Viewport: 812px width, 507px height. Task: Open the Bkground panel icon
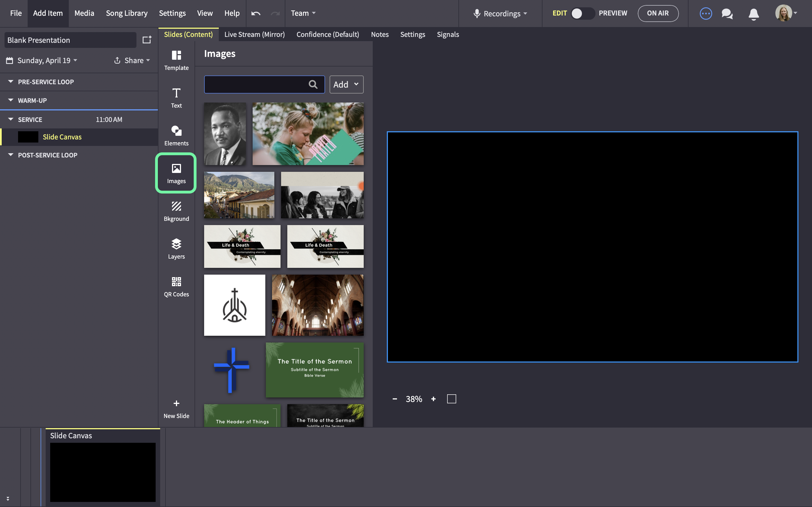coord(176,206)
